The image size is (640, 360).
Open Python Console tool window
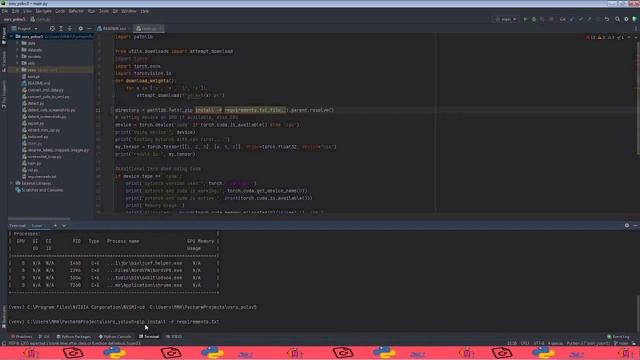pos(116,337)
